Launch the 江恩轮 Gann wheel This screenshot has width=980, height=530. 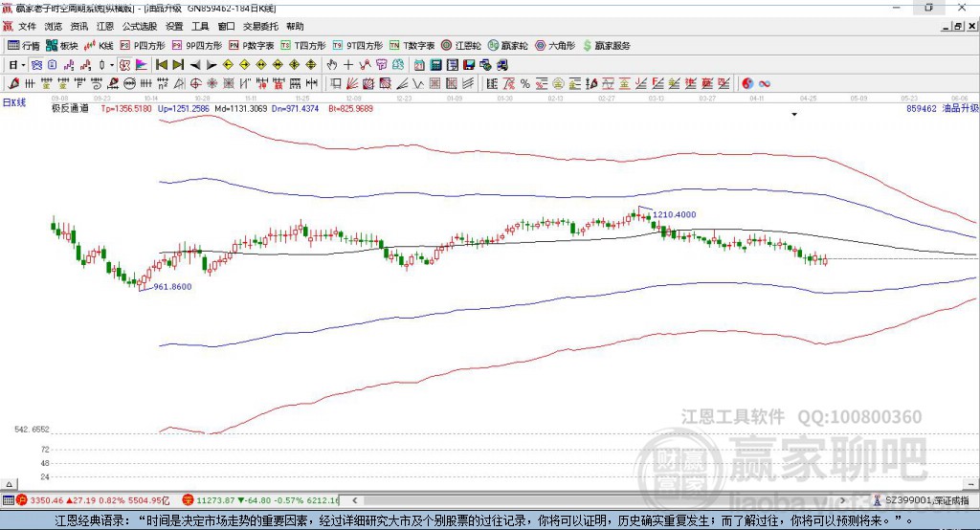(x=461, y=46)
